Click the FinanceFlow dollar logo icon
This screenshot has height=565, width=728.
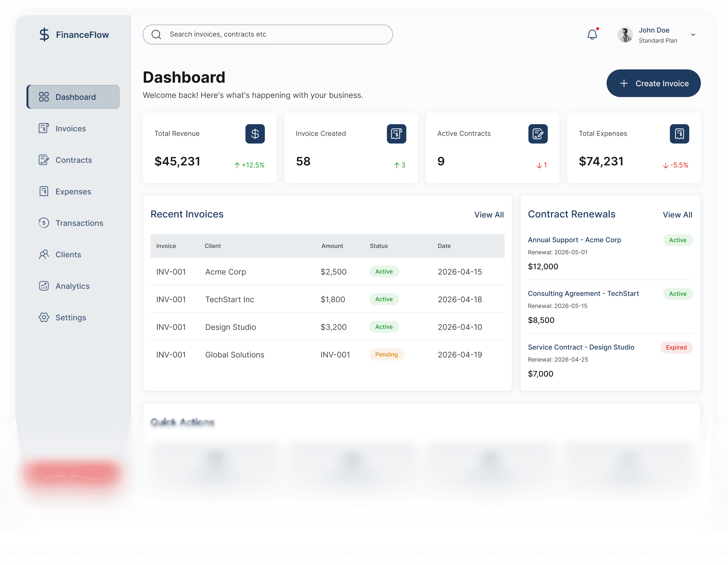pos(44,35)
